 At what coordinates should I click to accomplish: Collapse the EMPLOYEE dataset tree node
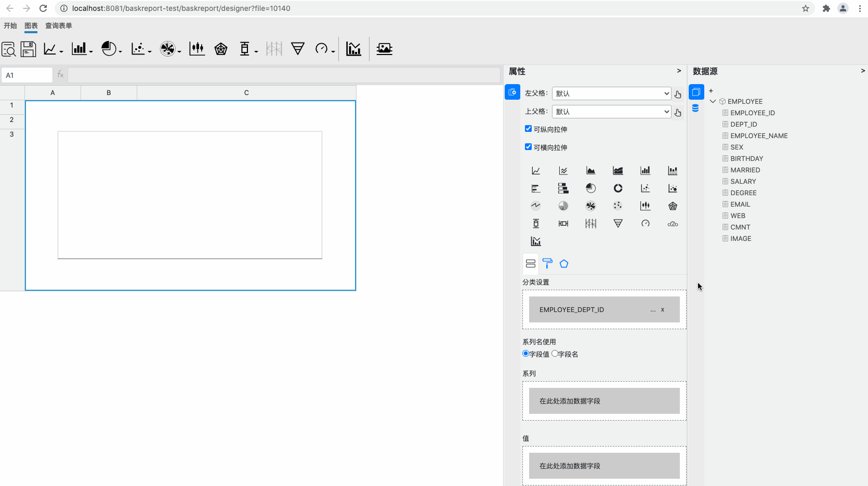713,101
